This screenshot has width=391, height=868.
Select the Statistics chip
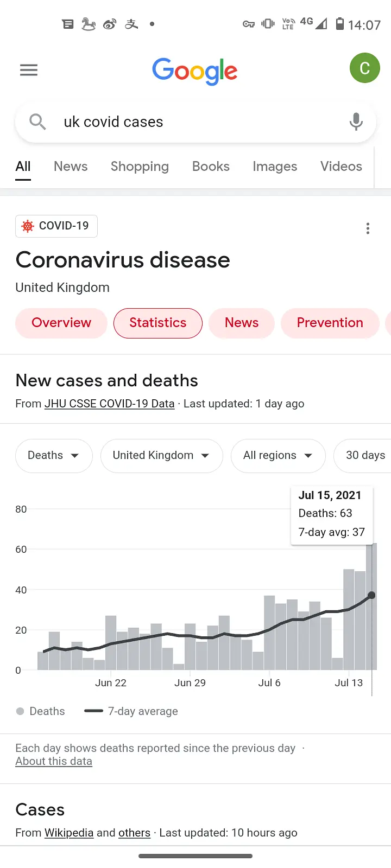click(158, 323)
